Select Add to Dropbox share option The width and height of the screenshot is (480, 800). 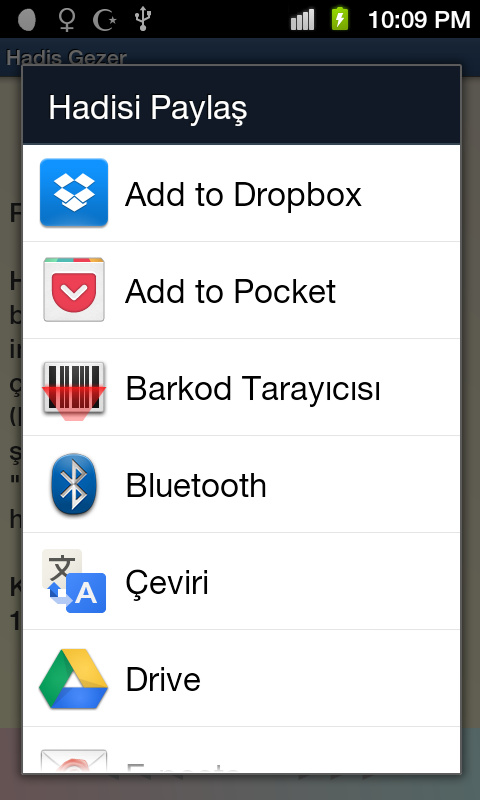[x=241, y=193]
